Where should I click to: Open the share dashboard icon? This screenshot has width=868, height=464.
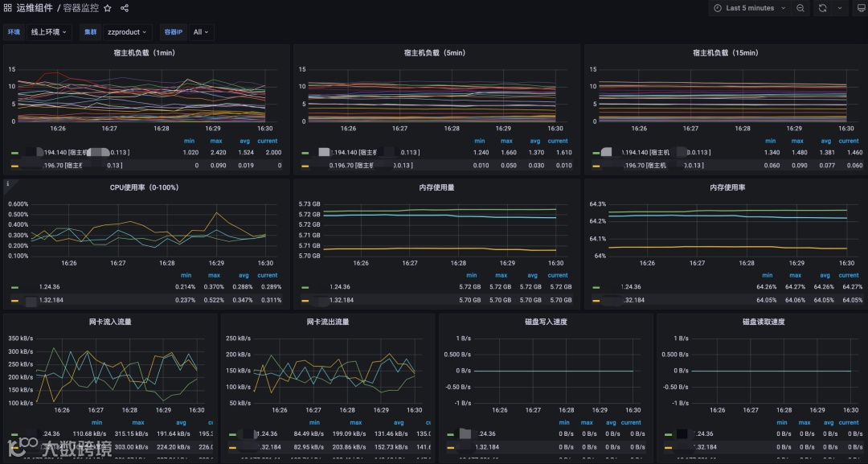coord(125,8)
